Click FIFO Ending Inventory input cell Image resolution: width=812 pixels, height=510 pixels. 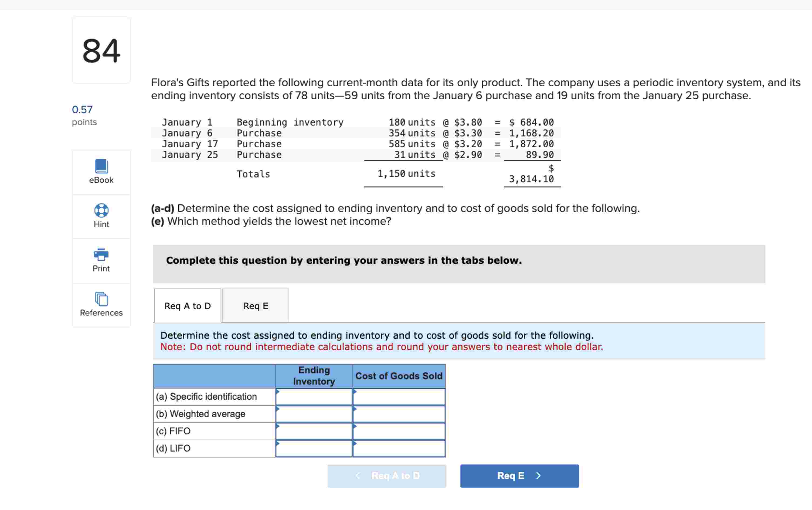(314, 431)
